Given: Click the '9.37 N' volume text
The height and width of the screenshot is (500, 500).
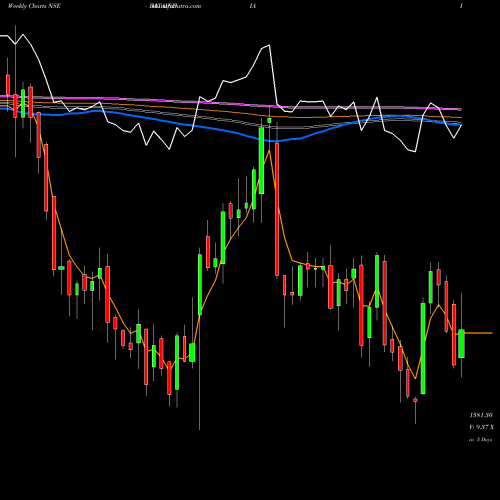Looking at the screenshot, I should 485,427.
